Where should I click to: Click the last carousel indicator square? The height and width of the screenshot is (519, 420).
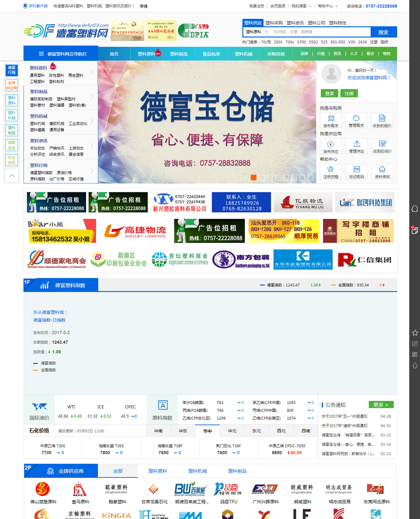click(x=310, y=178)
